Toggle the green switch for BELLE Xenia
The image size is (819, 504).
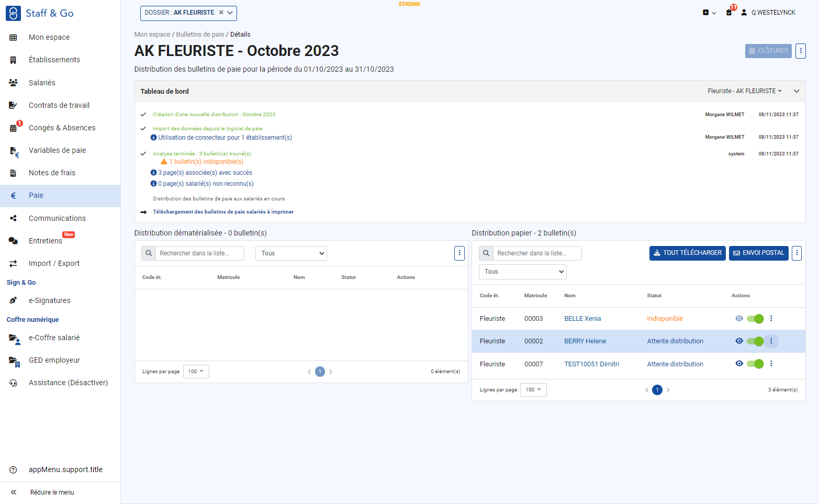[755, 319]
